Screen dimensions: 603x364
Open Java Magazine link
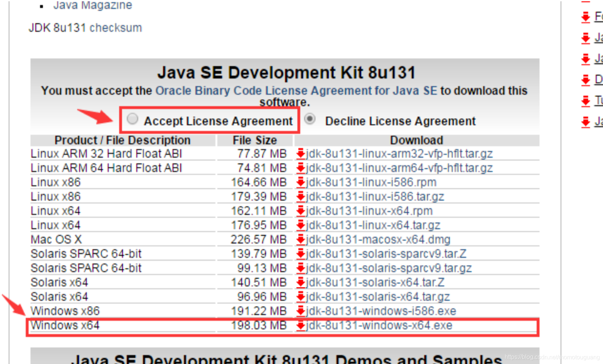coord(93,5)
